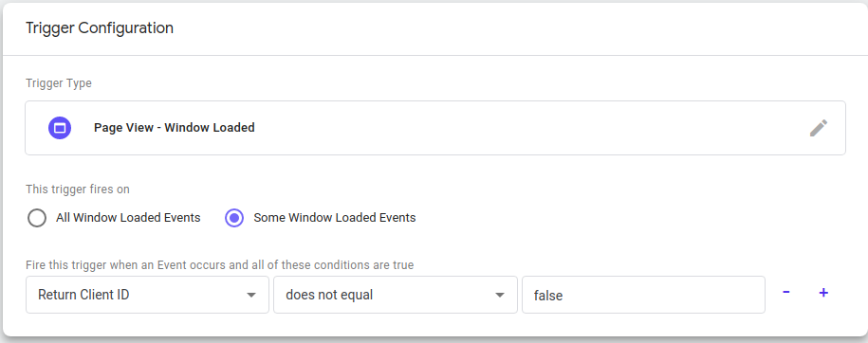The image size is (868, 343).
Task: Edit trigger type with pencil icon
Action: tap(818, 128)
